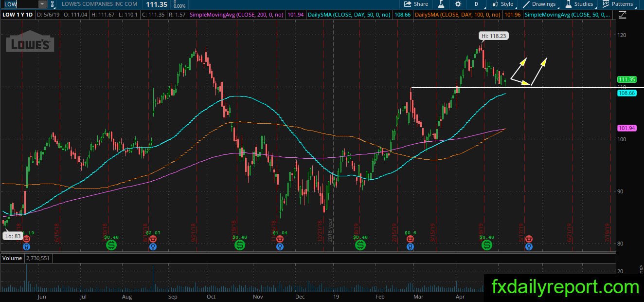The image size is (644, 302).
Task: Click the Hi: 118.23 price bubble
Action: pyautogui.click(x=494, y=36)
